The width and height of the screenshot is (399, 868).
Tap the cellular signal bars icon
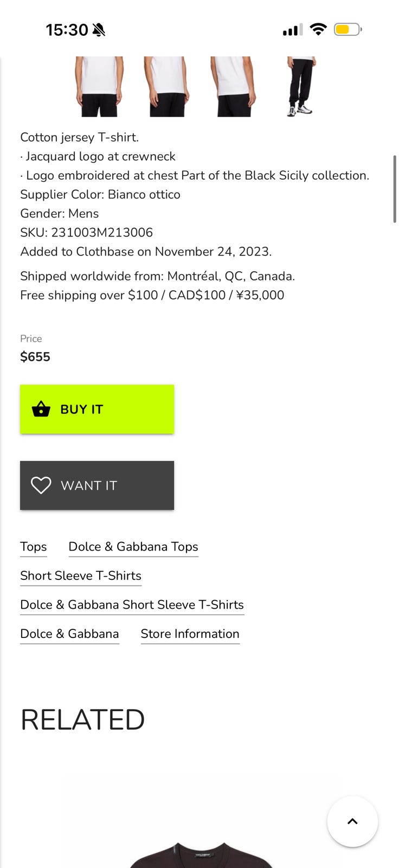click(x=293, y=30)
